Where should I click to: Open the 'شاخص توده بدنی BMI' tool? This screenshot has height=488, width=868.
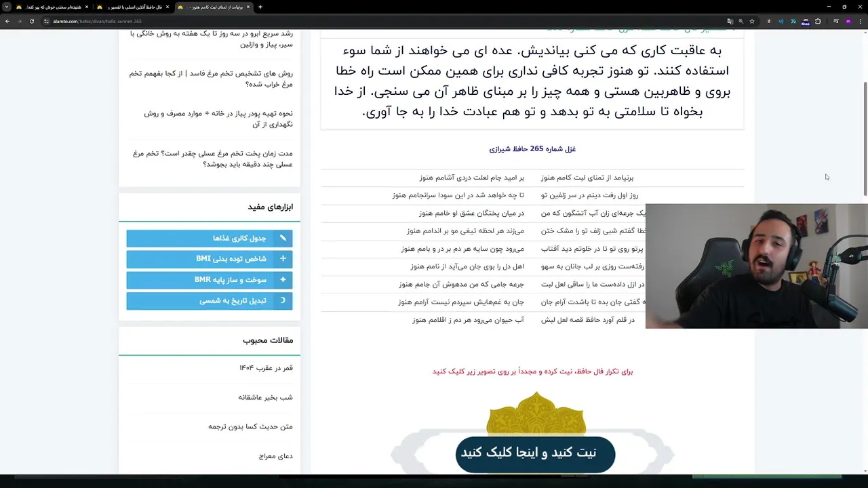(210, 259)
